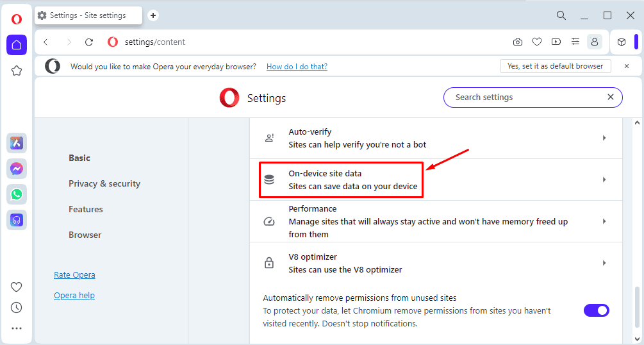Viewport: 644px width, 345px height.
Task: Open the Rate Opera link
Action: (x=74, y=274)
